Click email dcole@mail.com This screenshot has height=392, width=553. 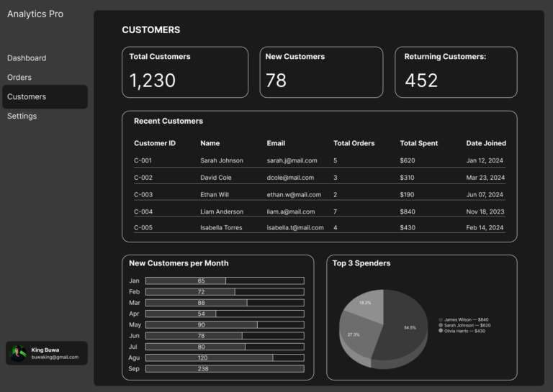290,178
